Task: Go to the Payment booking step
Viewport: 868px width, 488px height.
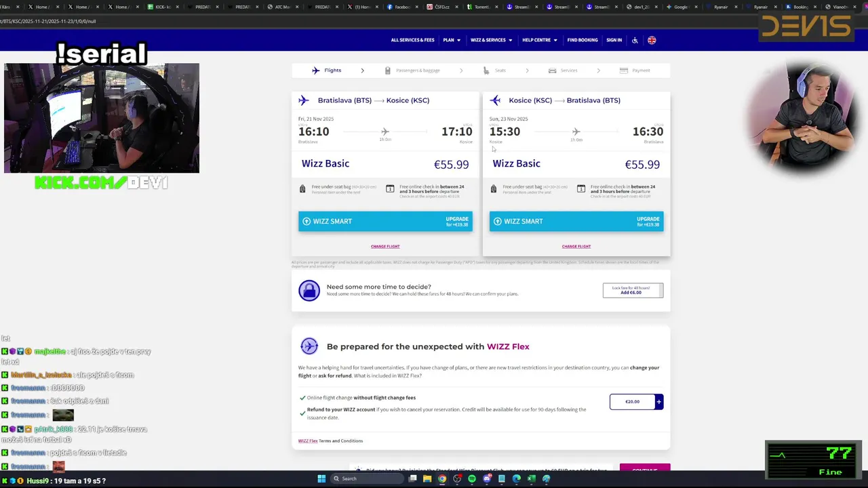Action: click(x=635, y=70)
